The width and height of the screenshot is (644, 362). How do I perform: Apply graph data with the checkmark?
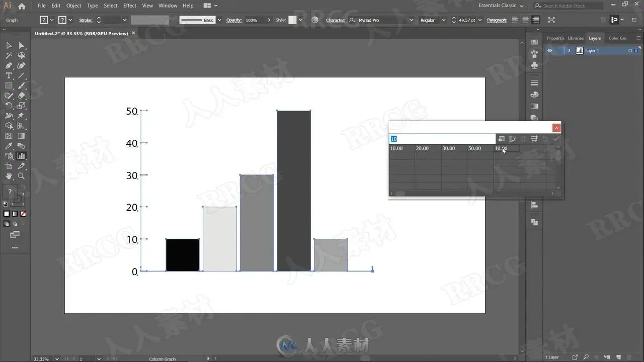556,139
